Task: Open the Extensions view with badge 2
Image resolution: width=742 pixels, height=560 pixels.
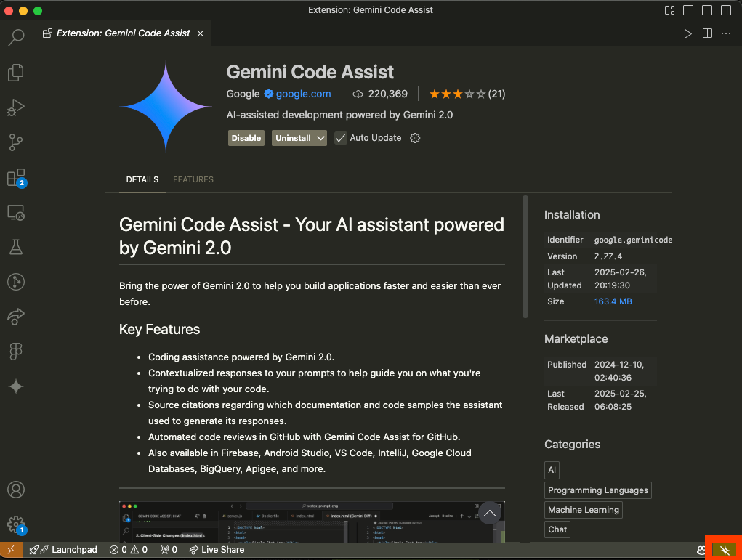Action: point(16,178)
